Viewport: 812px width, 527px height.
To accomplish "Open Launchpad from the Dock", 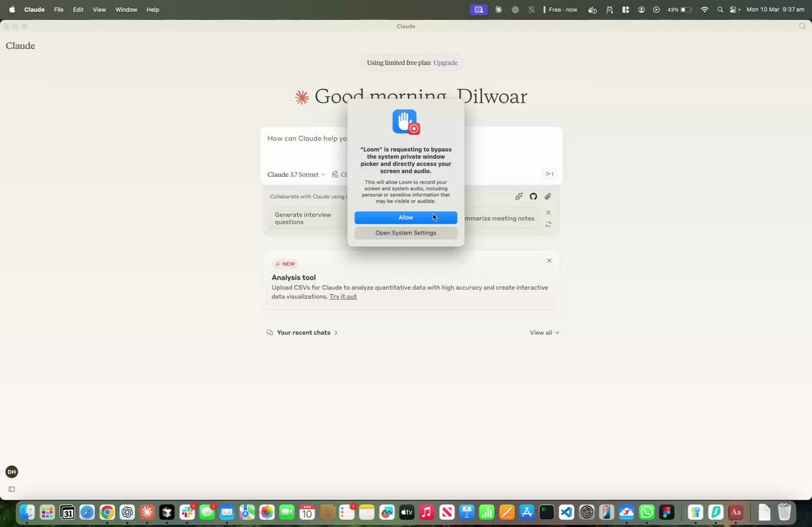I will pos(47,512).
